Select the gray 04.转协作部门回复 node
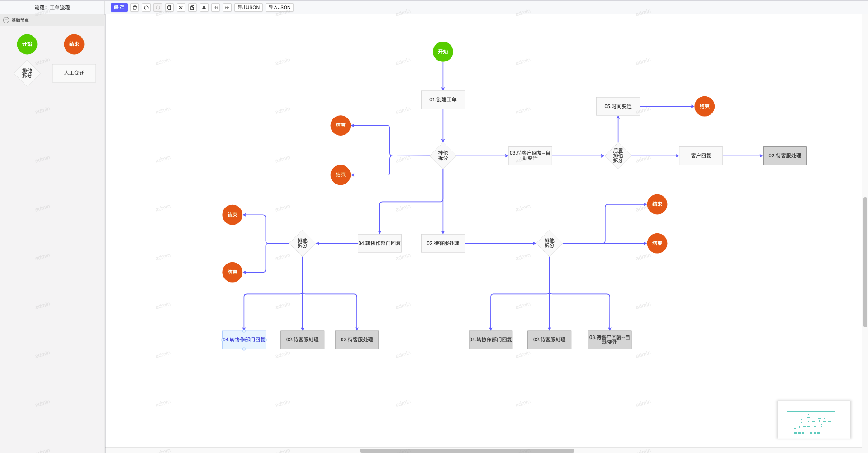The width and height of the screenshot is (868, 453). (490, 340)
